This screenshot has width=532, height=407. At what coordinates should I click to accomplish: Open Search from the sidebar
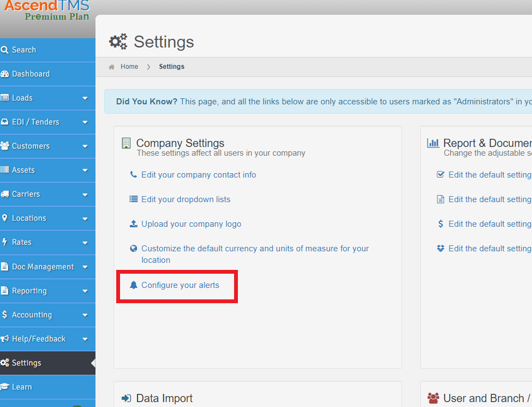[47, 50]
